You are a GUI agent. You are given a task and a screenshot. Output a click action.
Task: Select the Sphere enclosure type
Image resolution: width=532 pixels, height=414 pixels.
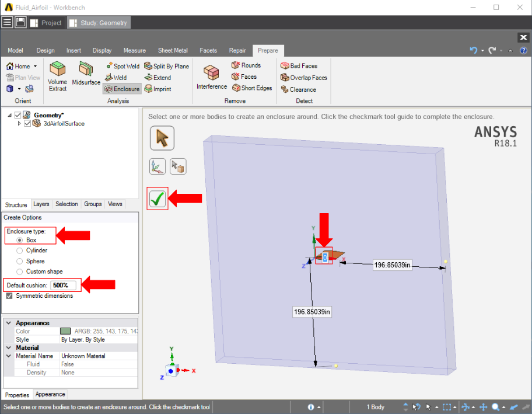[x=20, y=261]
